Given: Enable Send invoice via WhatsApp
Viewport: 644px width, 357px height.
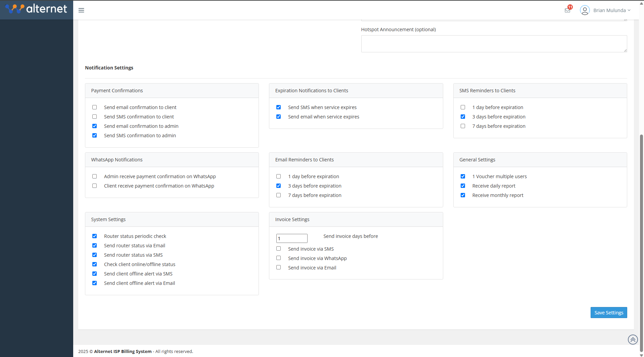Looking at the screenshot, I should [279, 258].
